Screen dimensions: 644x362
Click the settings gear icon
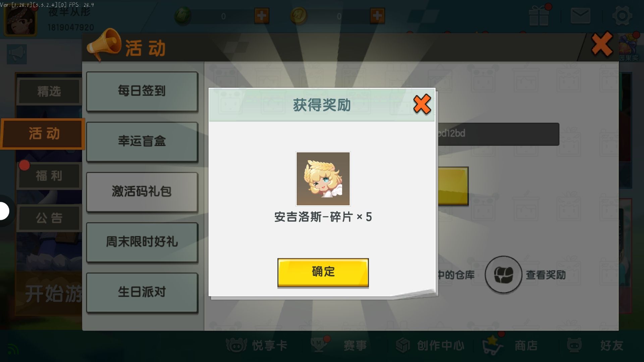(x=622, y=16)
